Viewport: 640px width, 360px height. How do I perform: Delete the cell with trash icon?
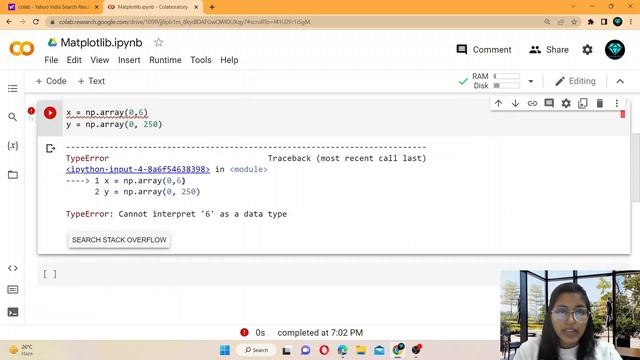click(x=600, y=103)
